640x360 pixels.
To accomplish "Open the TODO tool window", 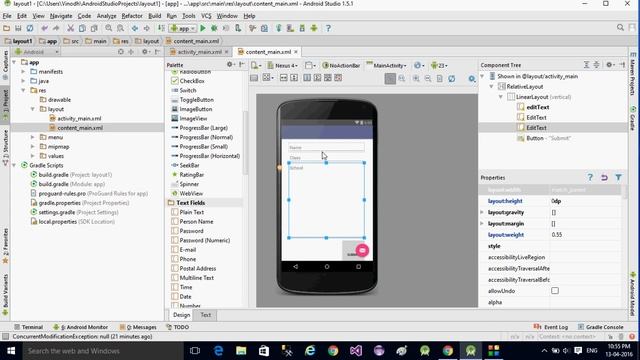I will [x=178, y=327].
